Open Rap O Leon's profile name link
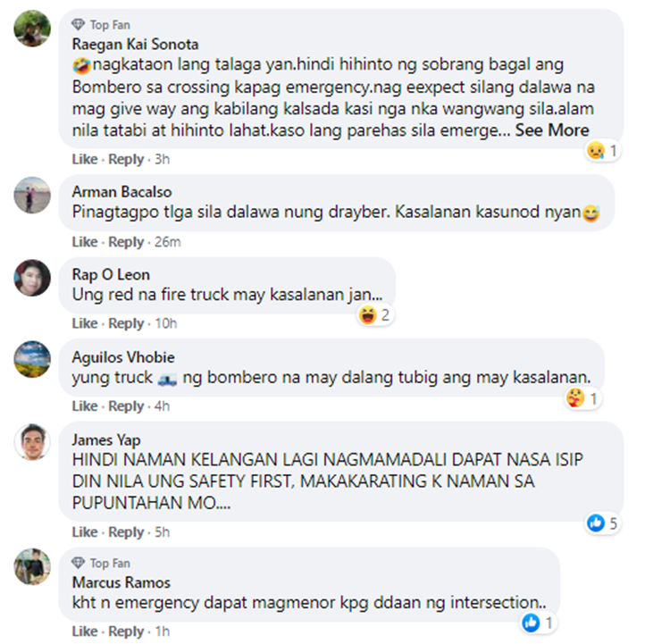 111,275
